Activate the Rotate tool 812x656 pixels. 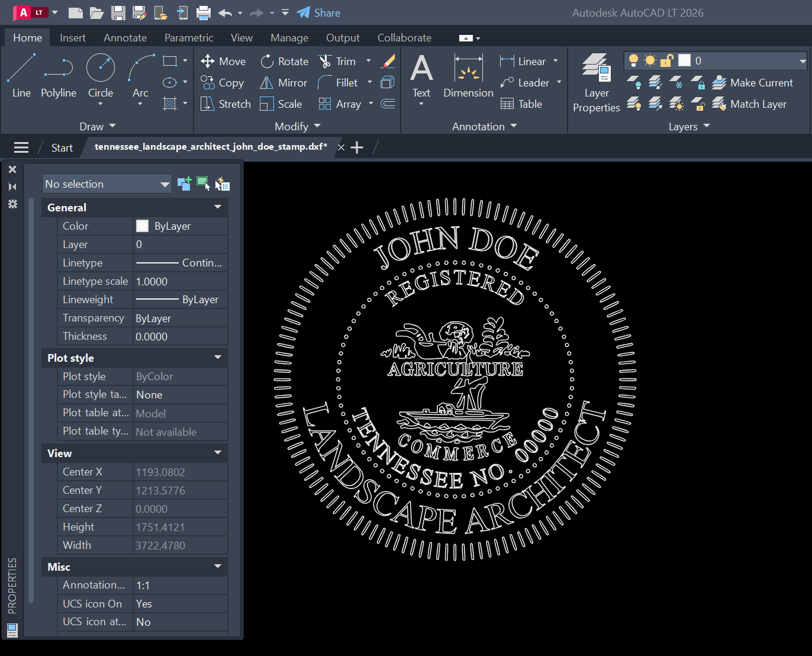click(x=285, y=62)
